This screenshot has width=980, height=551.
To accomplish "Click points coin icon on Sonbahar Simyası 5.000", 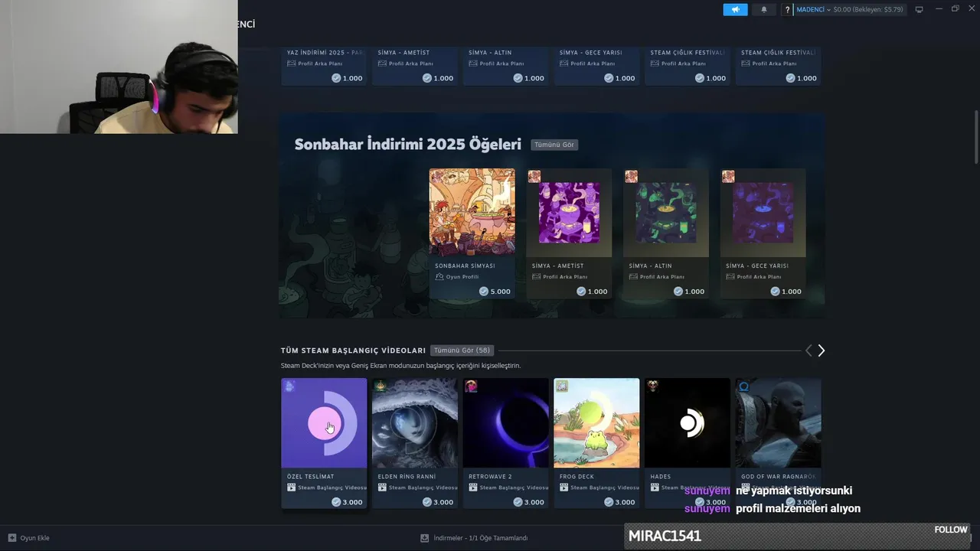I will pos(484,292).
